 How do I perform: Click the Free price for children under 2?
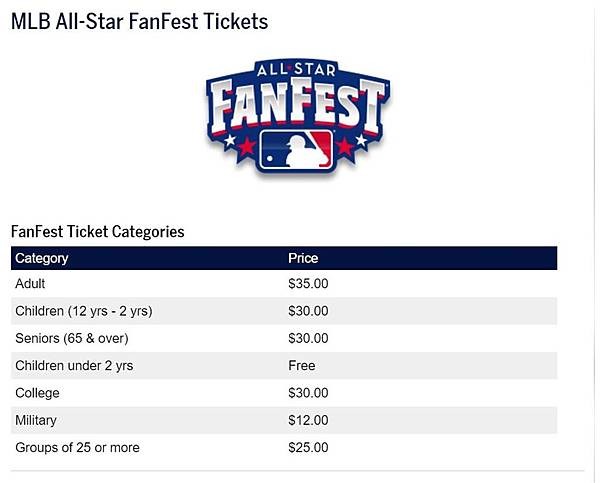pyautogui.click(x=301, y=366)
